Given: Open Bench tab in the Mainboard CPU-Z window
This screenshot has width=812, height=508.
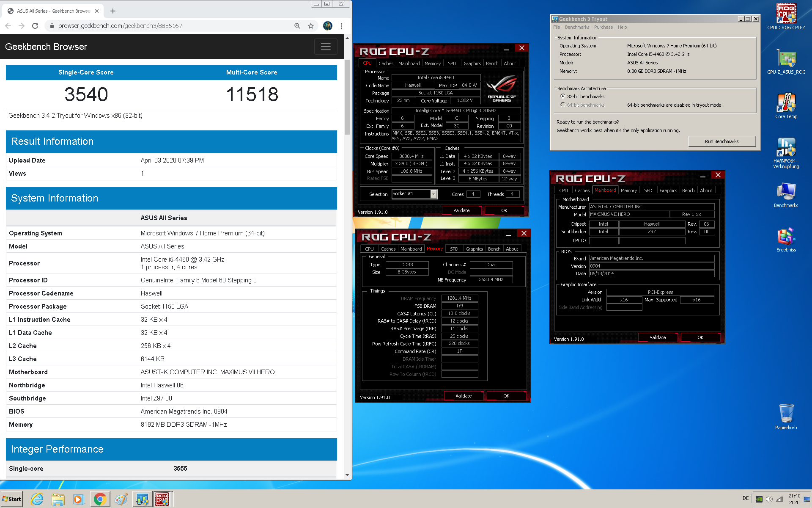Looking at the screenshot, I should tap(688, 190).
